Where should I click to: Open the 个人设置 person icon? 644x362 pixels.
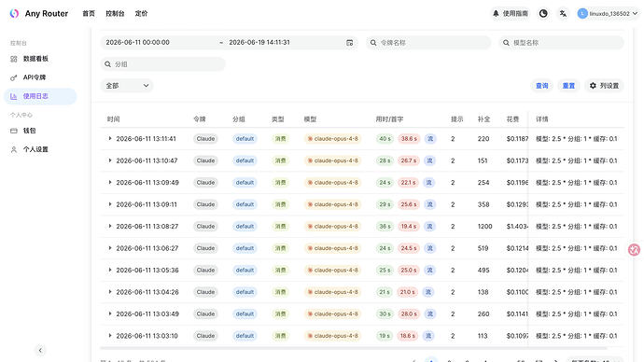(14, 150)
